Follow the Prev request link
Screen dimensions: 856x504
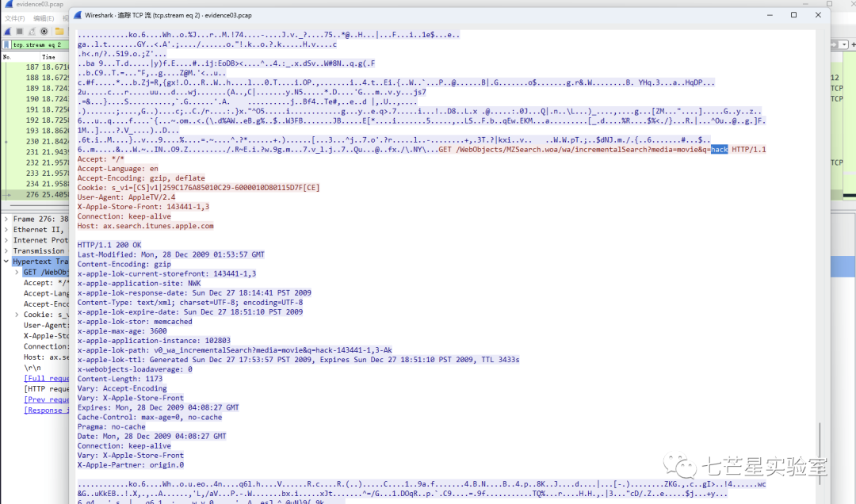tap(47, 399)
